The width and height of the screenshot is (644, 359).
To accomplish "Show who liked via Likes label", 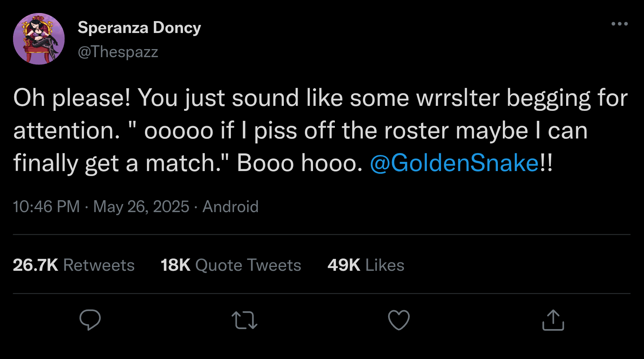I will pyautogui.click(x=385, y=265).
